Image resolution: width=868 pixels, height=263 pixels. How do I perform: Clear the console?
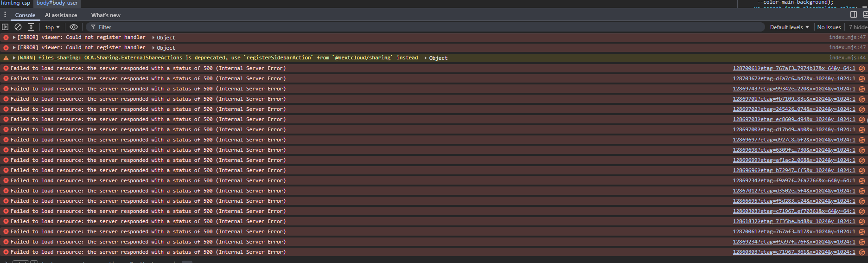pos(18,27)
